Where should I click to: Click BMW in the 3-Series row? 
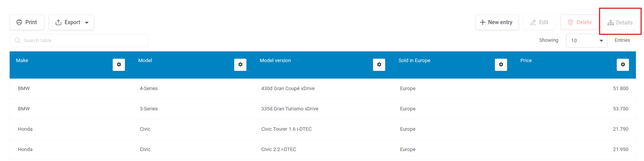pos(24,109)
